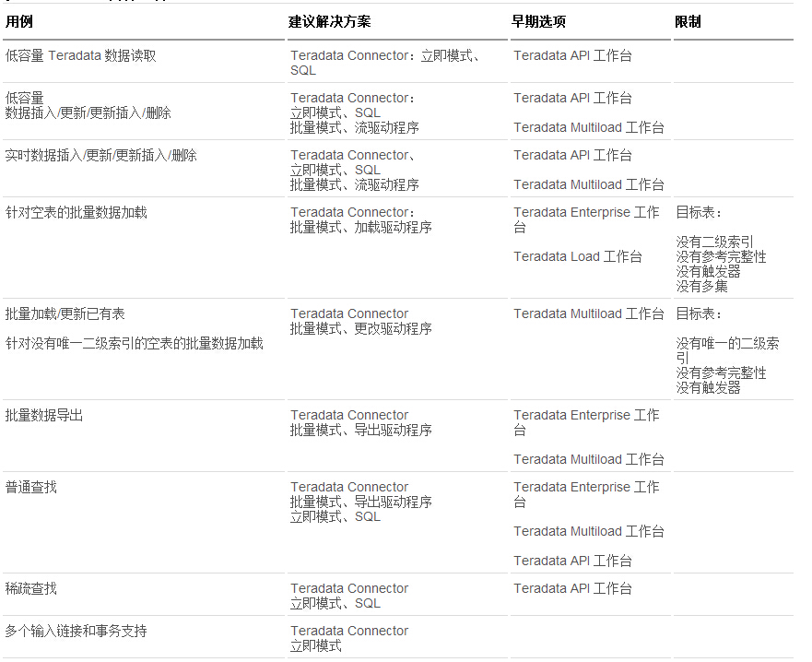812x662 pixels.
Task: Click Teradata API 工作台 in 稀疏查找 row
Action: 572,589
